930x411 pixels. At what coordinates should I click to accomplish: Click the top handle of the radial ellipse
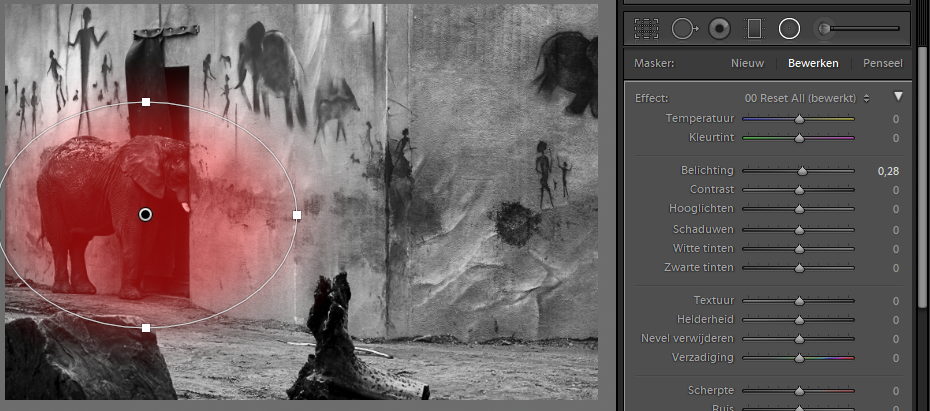coord(146,102)
